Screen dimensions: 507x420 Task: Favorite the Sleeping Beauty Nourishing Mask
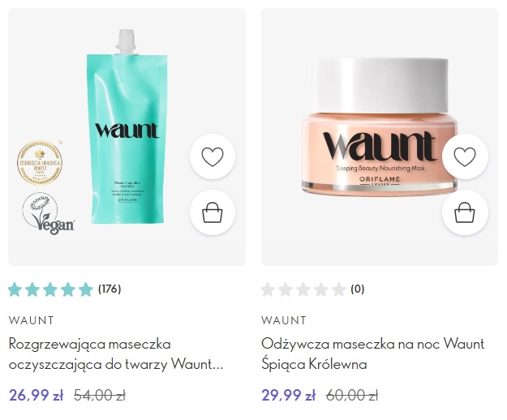click(465, 156)
